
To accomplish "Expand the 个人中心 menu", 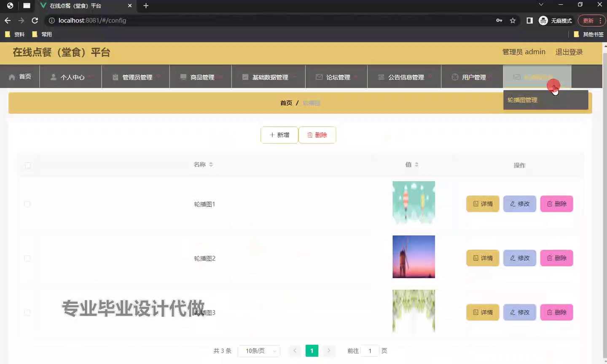I will click(x=71, y=77).
